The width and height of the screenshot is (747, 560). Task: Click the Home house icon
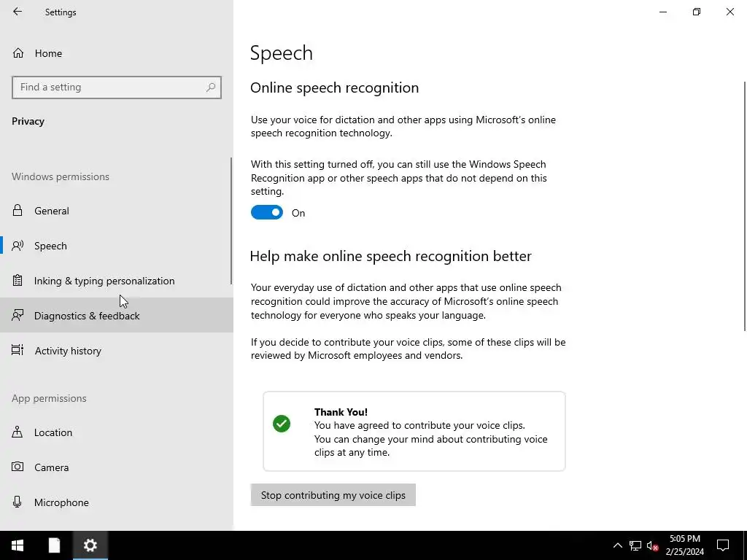pyautogui.click(x=18, y=52)
